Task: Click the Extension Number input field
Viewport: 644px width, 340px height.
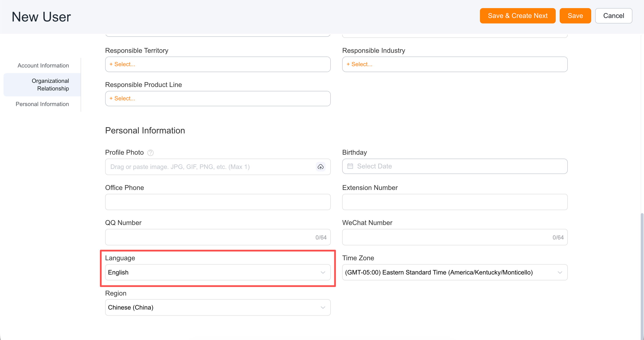Action: (x=455, y=202)
